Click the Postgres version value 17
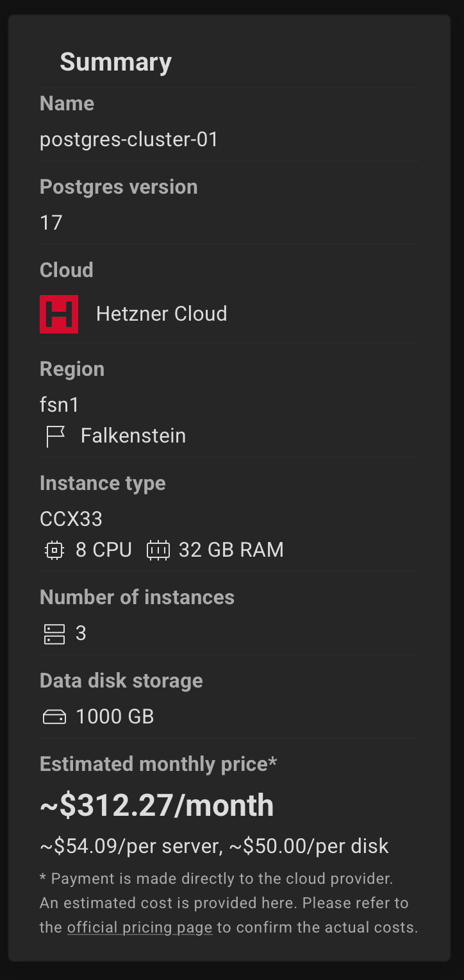Image resolution: width=464 pixels, height=980 pixels. [x=51, y=223]
